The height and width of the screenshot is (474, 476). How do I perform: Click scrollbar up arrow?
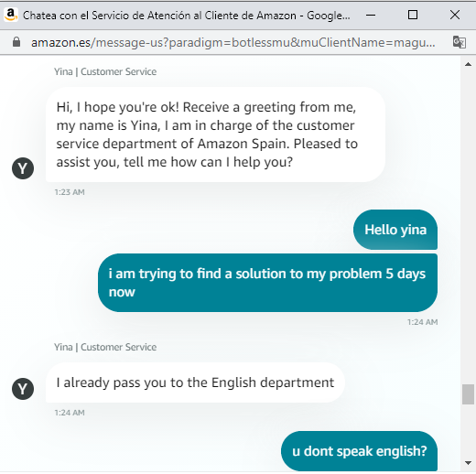(468, 64)
